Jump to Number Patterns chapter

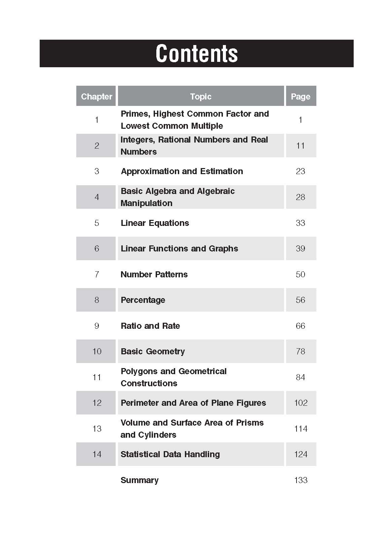[x=154, y=274]
